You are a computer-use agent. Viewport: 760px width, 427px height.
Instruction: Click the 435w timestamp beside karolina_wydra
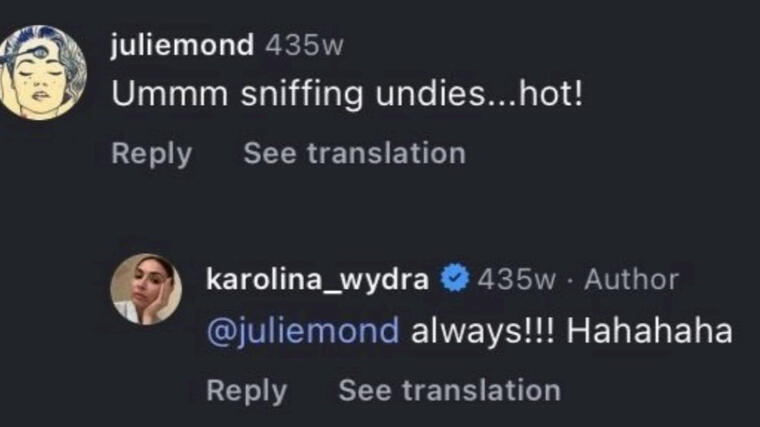tap(515, 278)
